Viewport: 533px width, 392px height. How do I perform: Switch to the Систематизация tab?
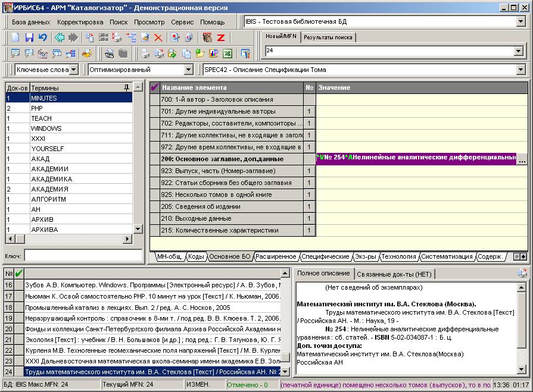(x=447, y=257)
